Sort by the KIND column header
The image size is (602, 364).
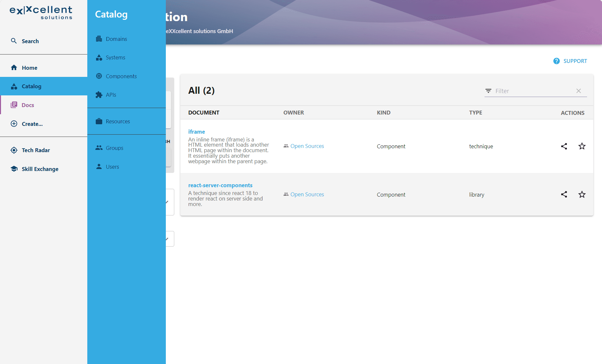point(384,113)
